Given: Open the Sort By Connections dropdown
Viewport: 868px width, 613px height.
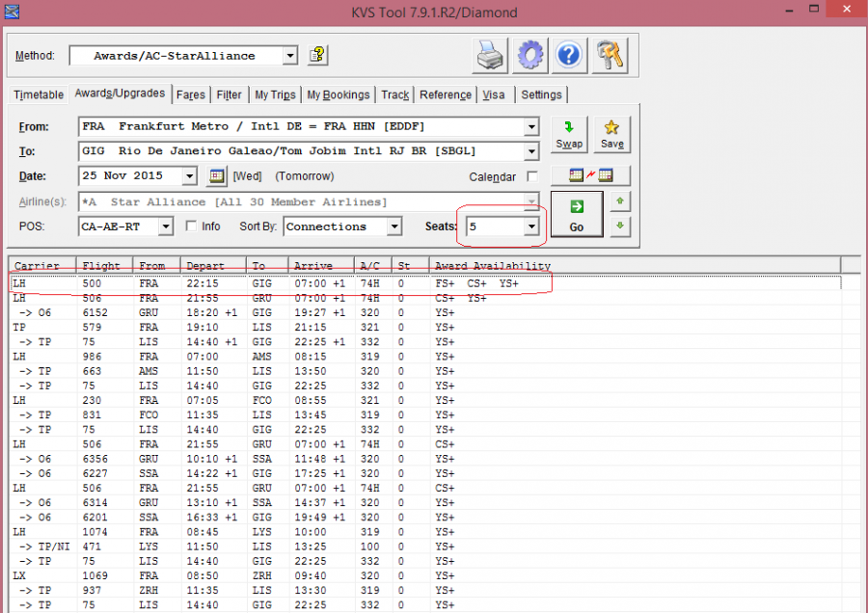Looking at the screenshot, I should (x=393, y=227).
